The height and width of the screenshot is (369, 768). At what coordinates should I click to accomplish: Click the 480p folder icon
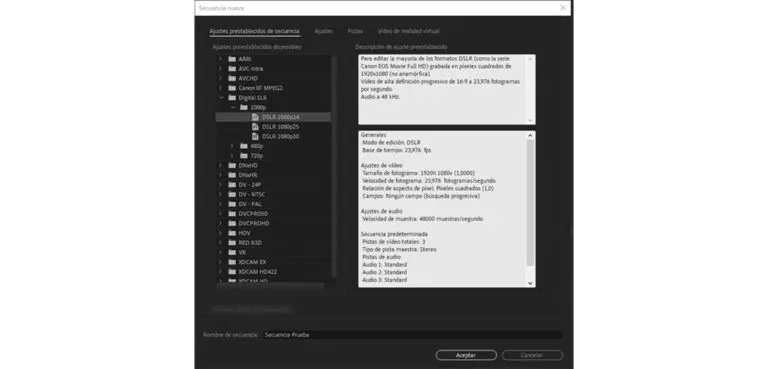click(x=244, y=146)
